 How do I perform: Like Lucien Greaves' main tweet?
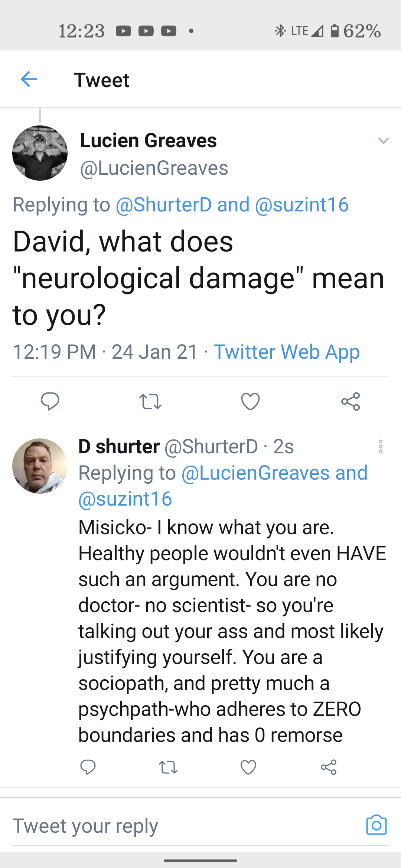250,401
